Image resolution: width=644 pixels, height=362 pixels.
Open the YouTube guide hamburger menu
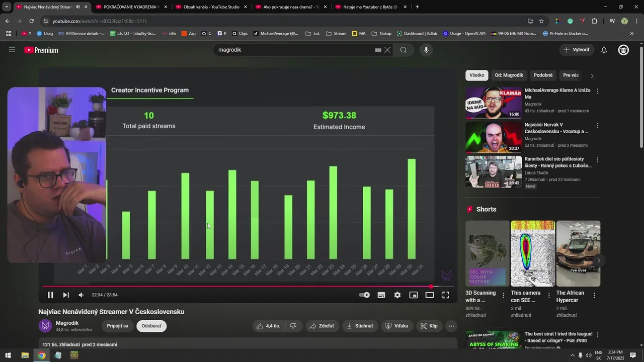[x=12, y=50]
